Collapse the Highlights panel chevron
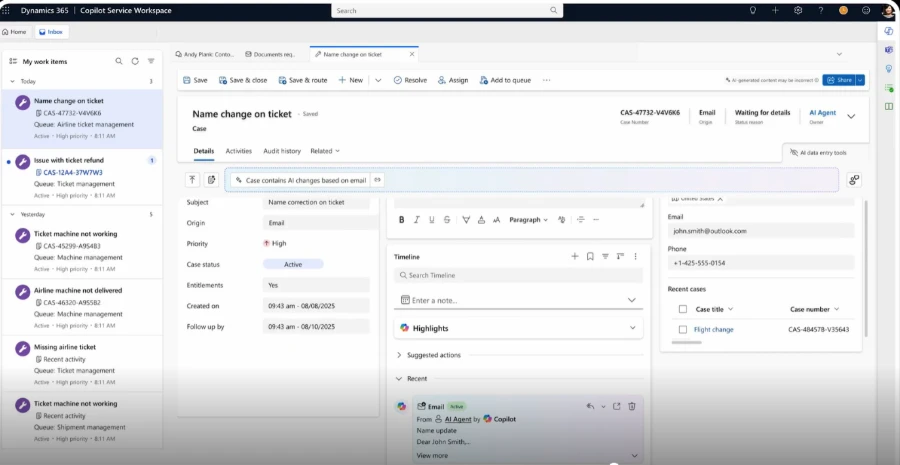This screenshot has width=900, height=465. click(632, 328)
